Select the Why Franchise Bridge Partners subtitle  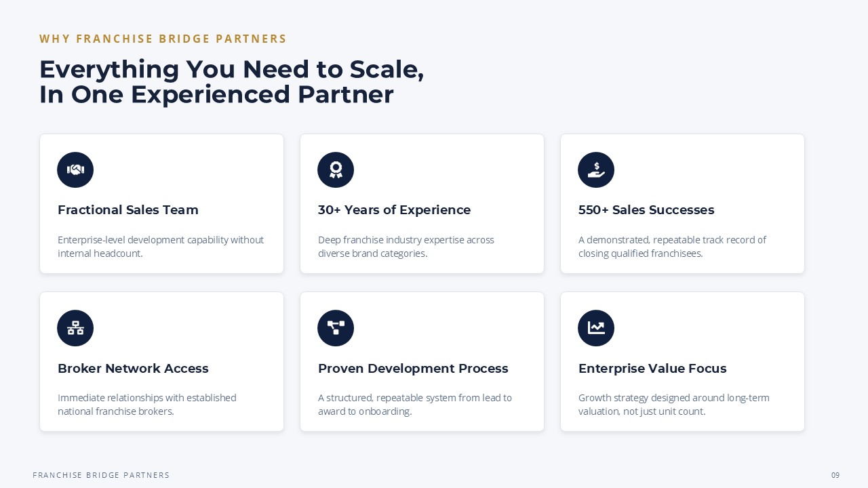pyautogui.click(x=163, y=39)
